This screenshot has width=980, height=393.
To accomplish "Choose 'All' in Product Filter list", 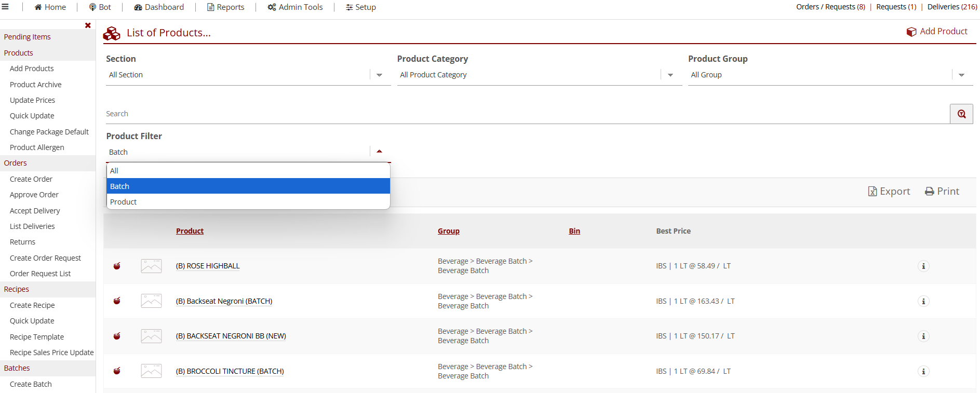I will [x=114, y=171].
